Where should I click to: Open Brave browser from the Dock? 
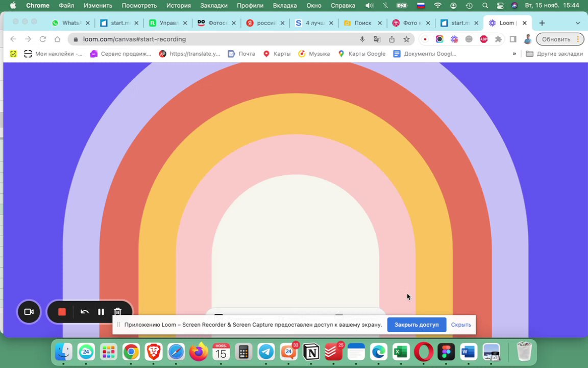click(154, 352)
